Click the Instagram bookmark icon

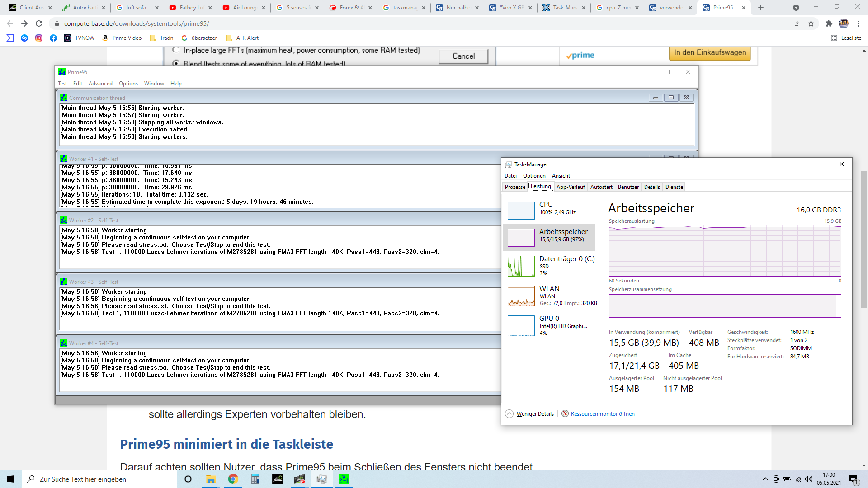39,38
